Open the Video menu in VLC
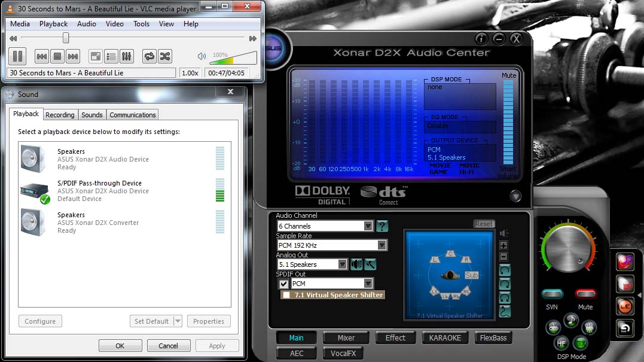The width and height of the screenshot is (644, 362). tap(115, 24)
